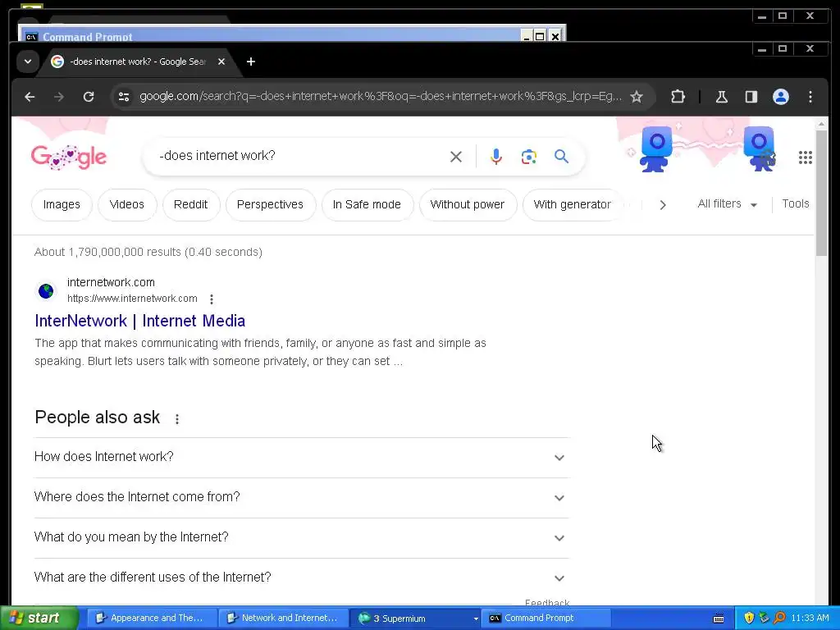Open a new browser tab
840x630 pixels.
(x=251, y=62)
